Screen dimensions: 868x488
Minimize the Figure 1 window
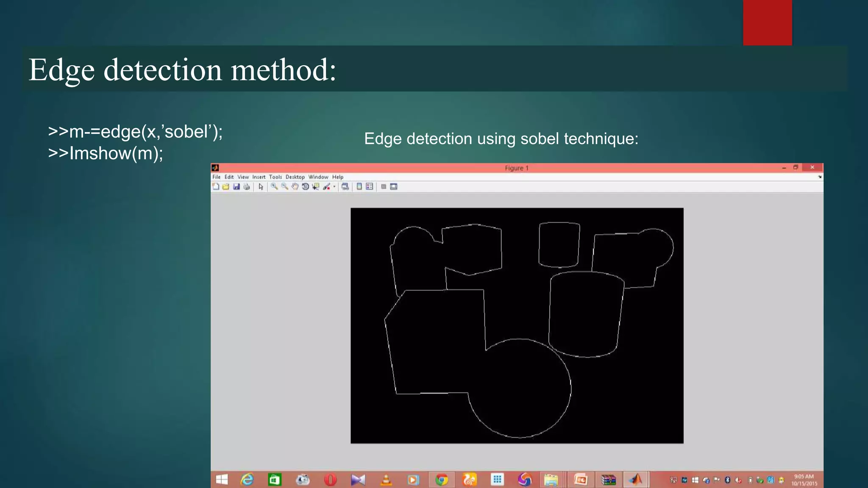coord(784,168)
